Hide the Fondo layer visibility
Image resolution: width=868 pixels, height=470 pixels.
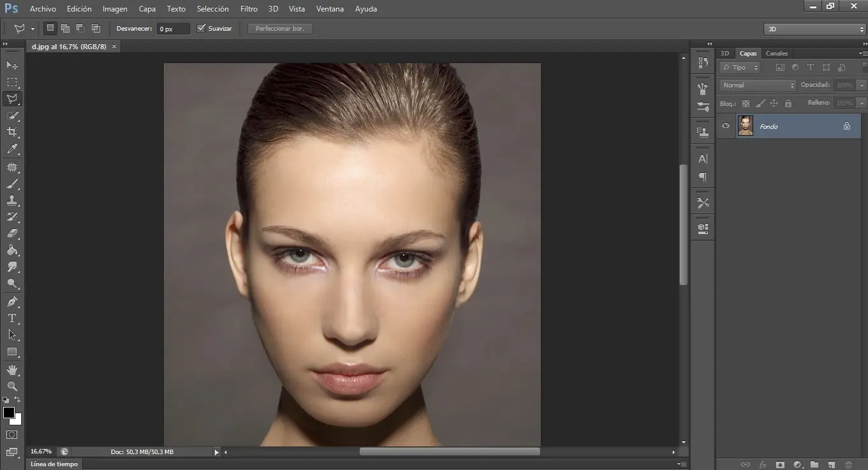tap(725, 126)
